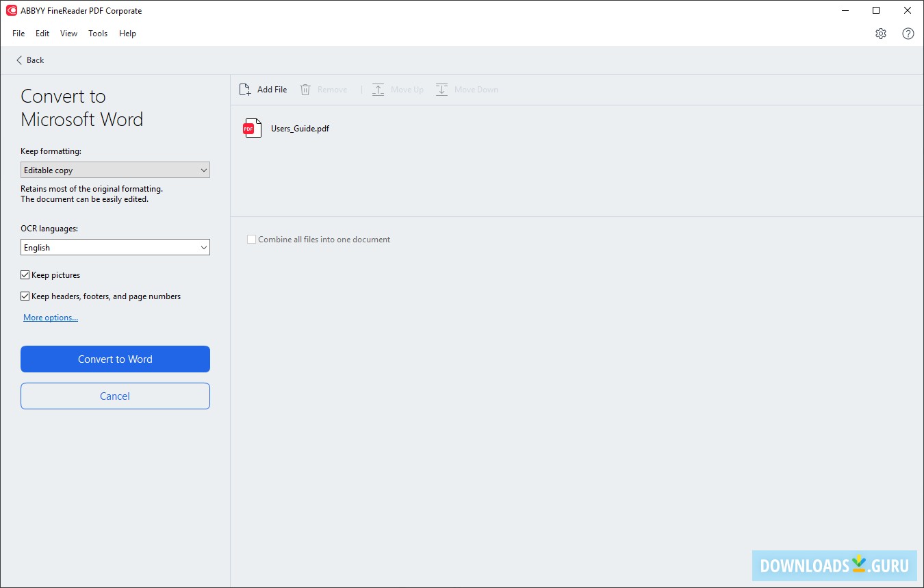Click the Move Down label

[x=476, y=90]
